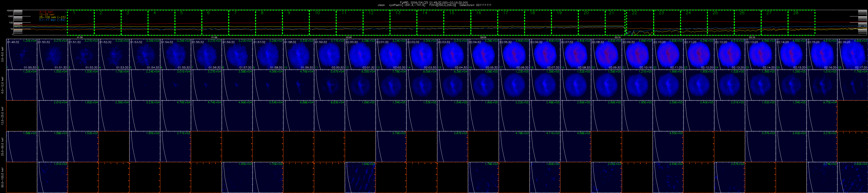
Task: Open 12-25 keV image with peak 6.88E+04
Action: (x=299, y=116)
